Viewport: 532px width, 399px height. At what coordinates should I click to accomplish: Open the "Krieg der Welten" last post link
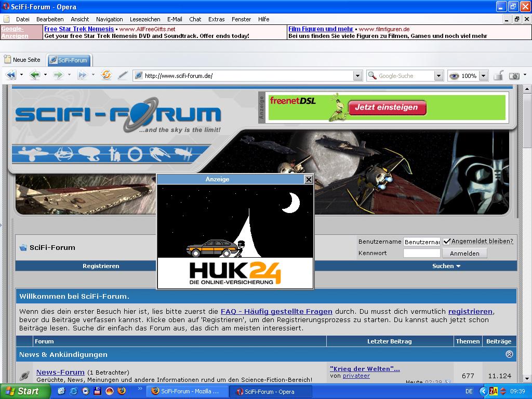(365, 368)
